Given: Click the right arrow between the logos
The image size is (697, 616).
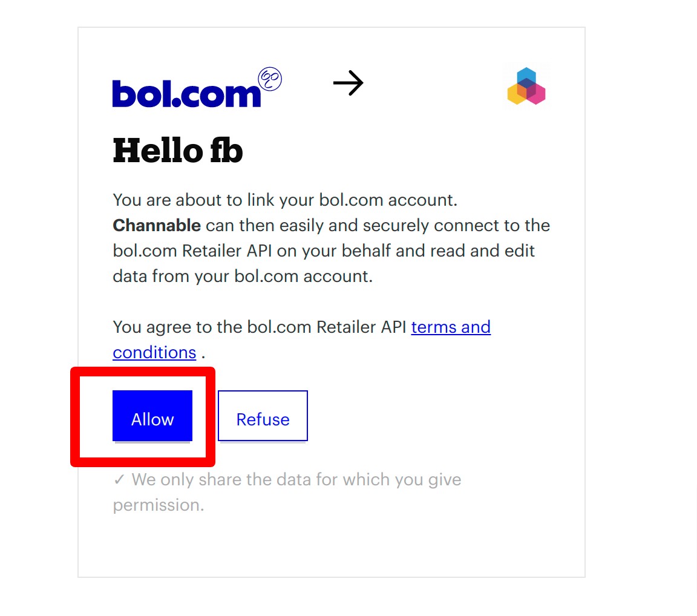Looking at the screenshot, I should (348, 83).
